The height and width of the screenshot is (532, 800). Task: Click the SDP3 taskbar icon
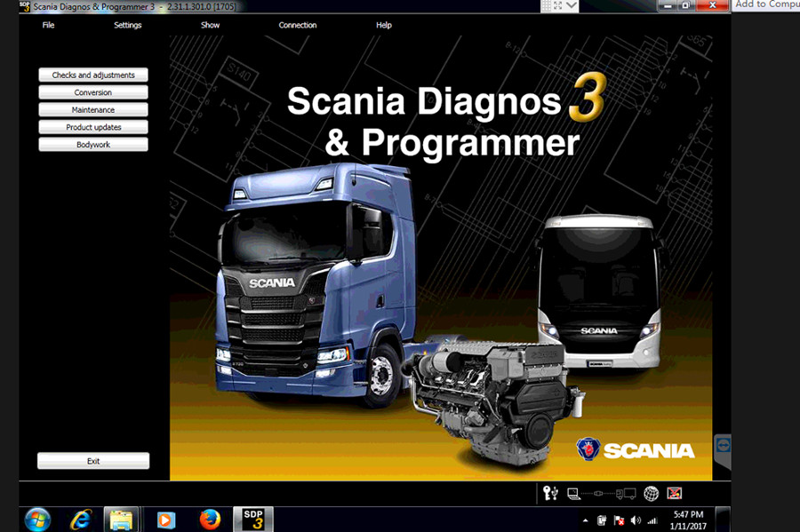coord(253,520)
